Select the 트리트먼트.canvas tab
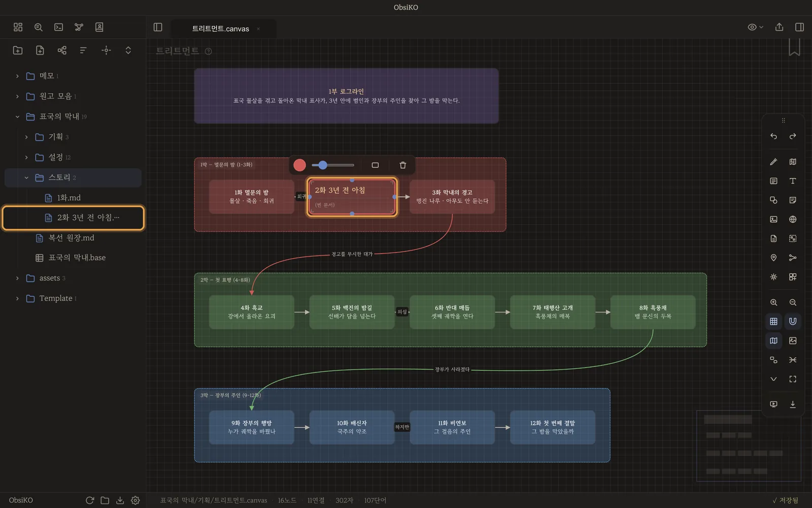This screenshot has height=508, width=812. [220, 28]
